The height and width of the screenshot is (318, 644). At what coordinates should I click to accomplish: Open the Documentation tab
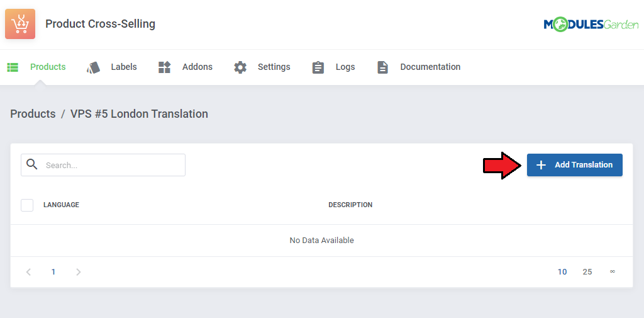click(x=430, y=67)
